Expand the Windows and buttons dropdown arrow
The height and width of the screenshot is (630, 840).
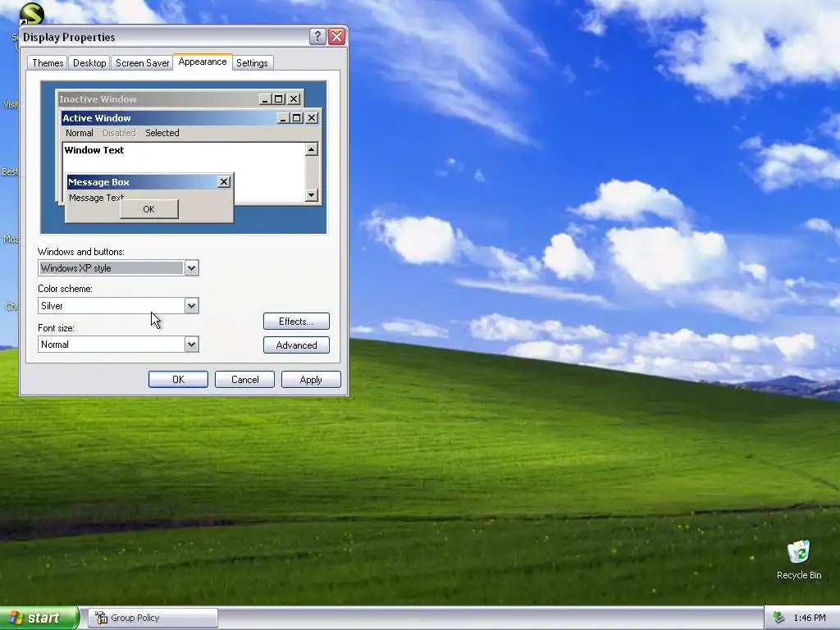191,268
